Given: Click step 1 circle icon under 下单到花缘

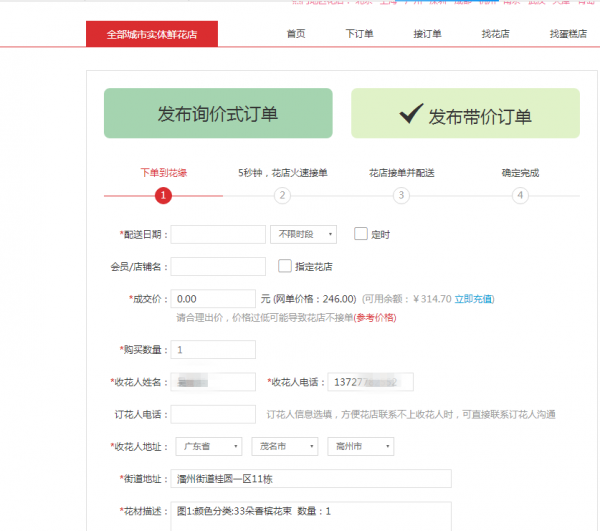Looking at the screenshot, I should coord(163,196).
